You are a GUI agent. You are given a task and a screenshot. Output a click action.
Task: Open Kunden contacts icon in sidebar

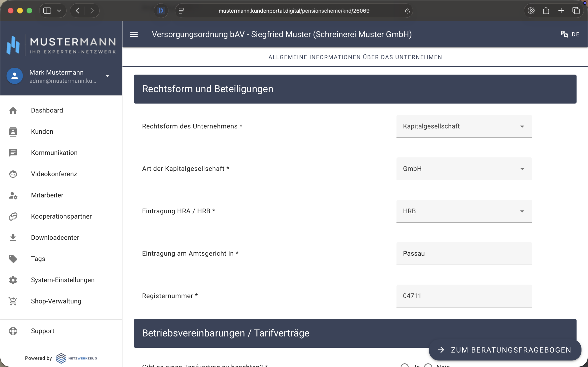tap(13, 132)
